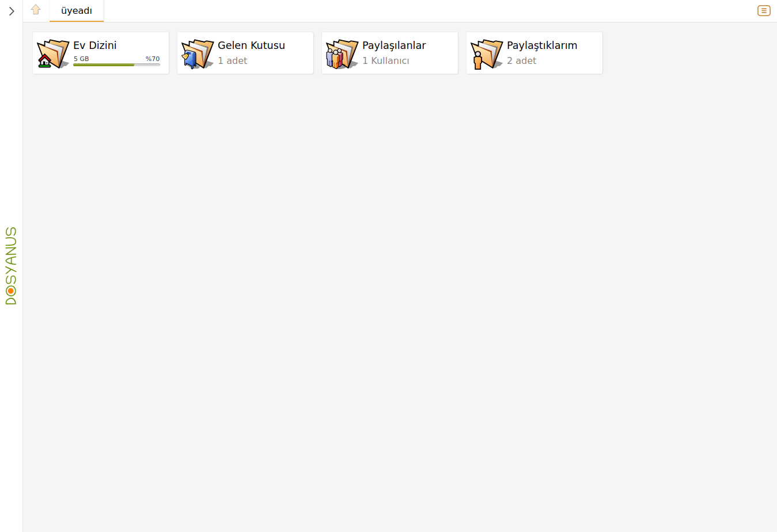Click the Gelen Kutusu title text
This screenshot has height=532, width=777.
point(251,45)
